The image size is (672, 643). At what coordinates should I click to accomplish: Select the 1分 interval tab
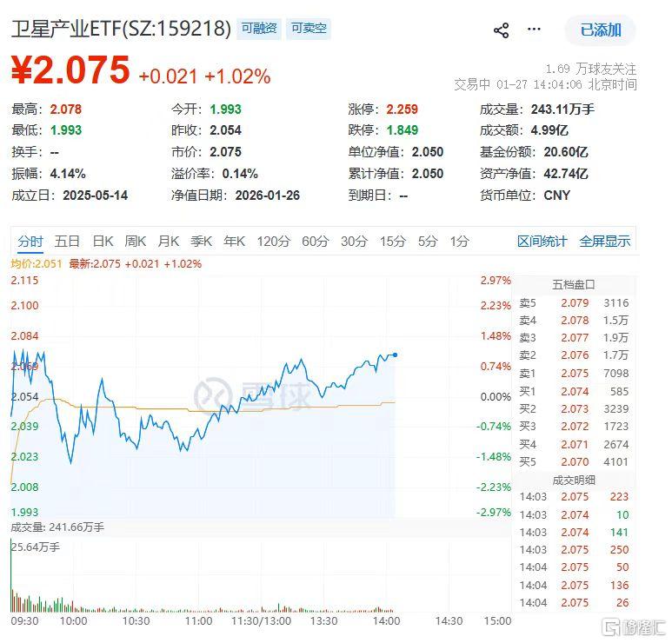coord(459,242)
